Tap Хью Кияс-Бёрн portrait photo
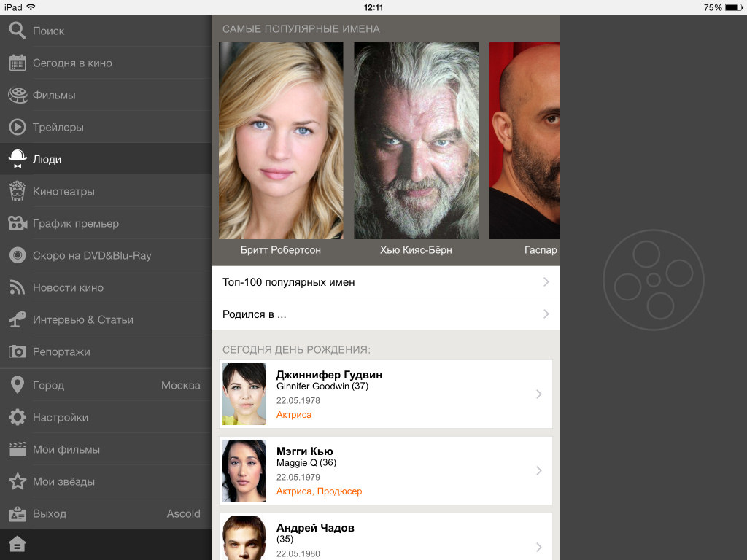This screenshot has height=560, width=747. tap(416, 141)
